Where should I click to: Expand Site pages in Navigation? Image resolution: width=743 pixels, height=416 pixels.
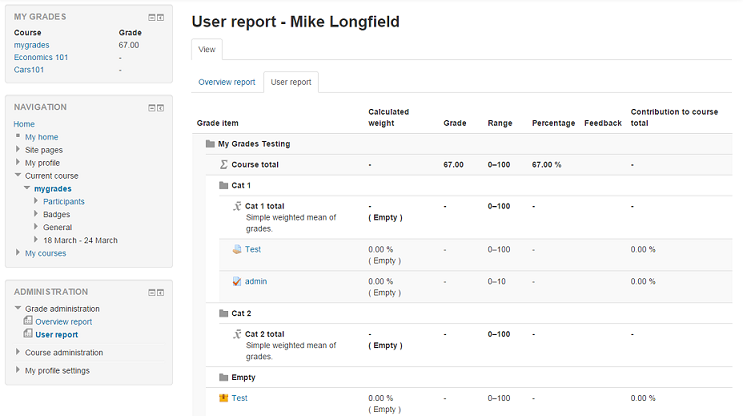18,149
